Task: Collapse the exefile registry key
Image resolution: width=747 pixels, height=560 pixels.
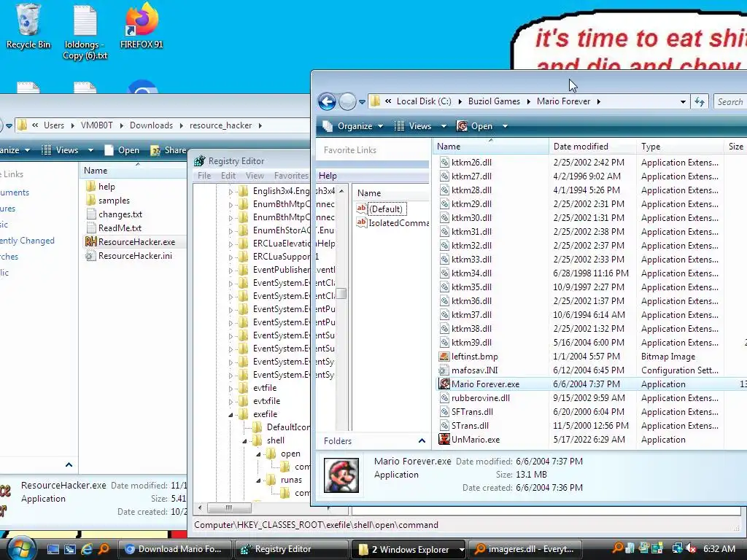Action: pyautogui.click(x=231, y=415)
